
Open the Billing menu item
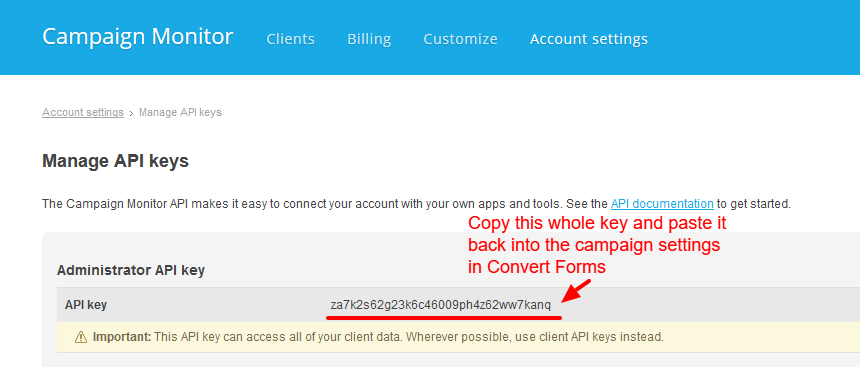(x=369, y=39)
